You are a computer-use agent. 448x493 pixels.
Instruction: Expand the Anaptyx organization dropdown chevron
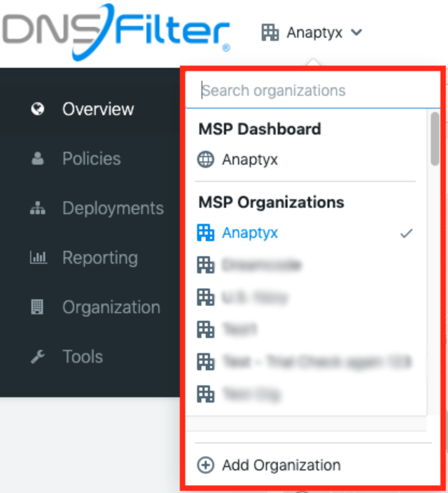point(356,32)
